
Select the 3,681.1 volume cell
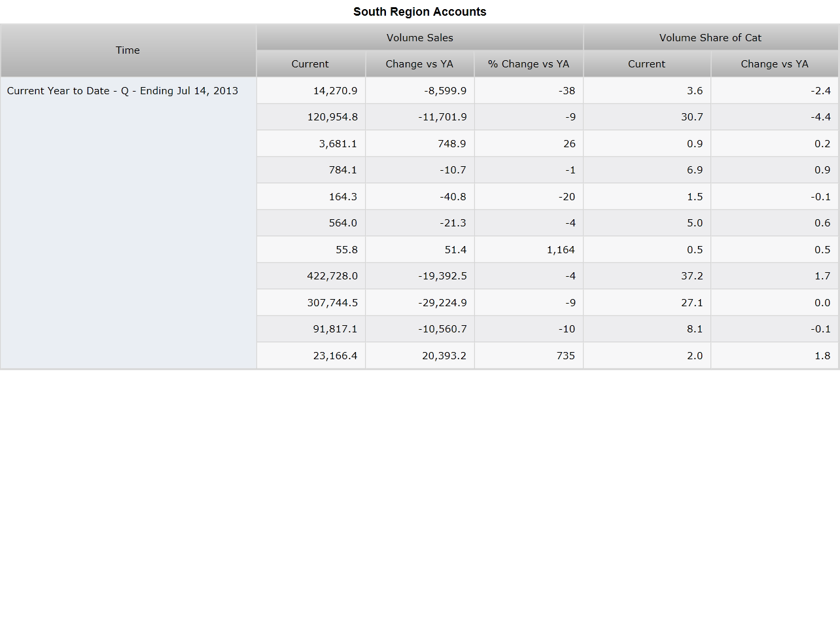pyautogui.click(x=311, y=144)
